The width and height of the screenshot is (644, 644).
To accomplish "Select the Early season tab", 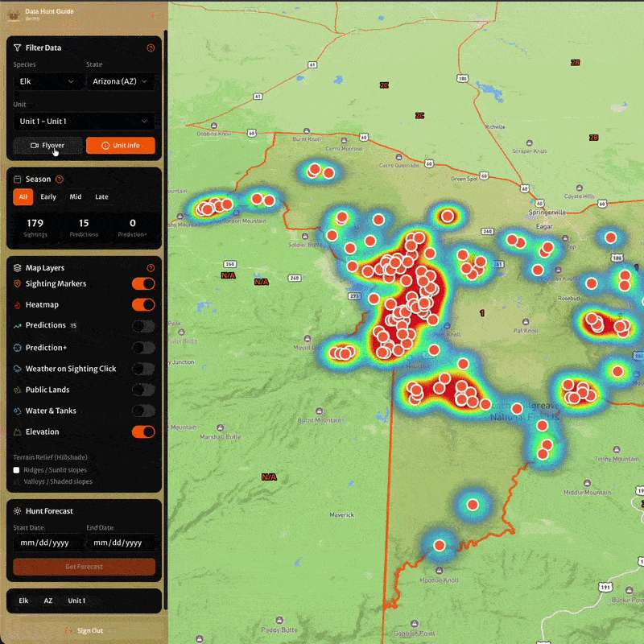I will click(x=48, y=197).
